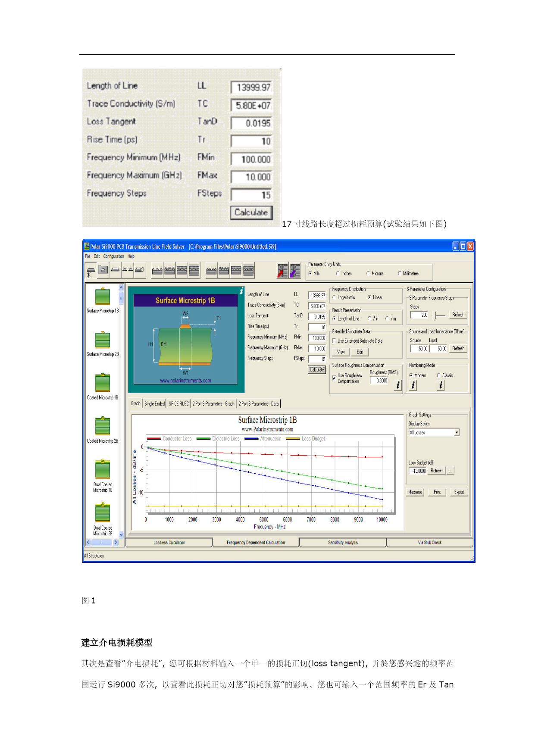Select the Coated Microstrip 1B structure icon
Screen dimensions: 535x756
pyautogui.click(x=103, y=383)
